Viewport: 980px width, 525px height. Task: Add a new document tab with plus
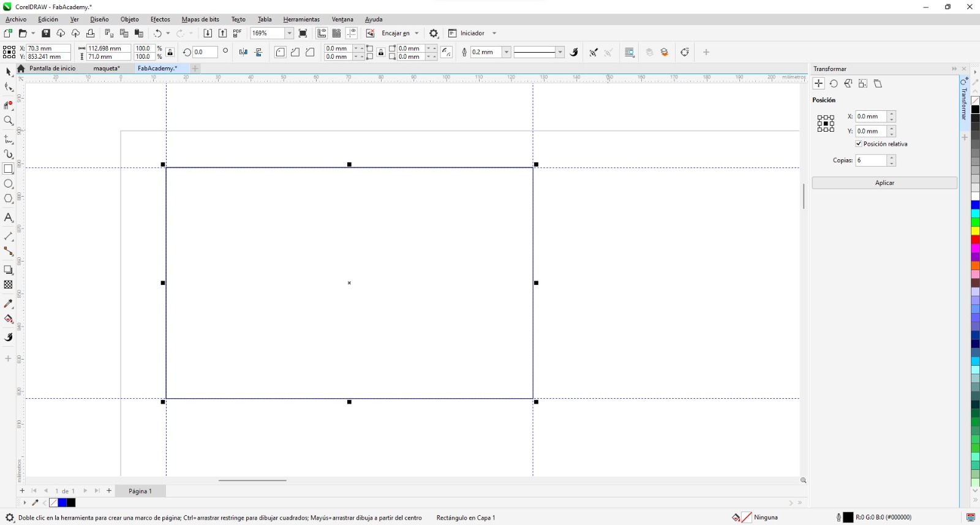(195, 69)
